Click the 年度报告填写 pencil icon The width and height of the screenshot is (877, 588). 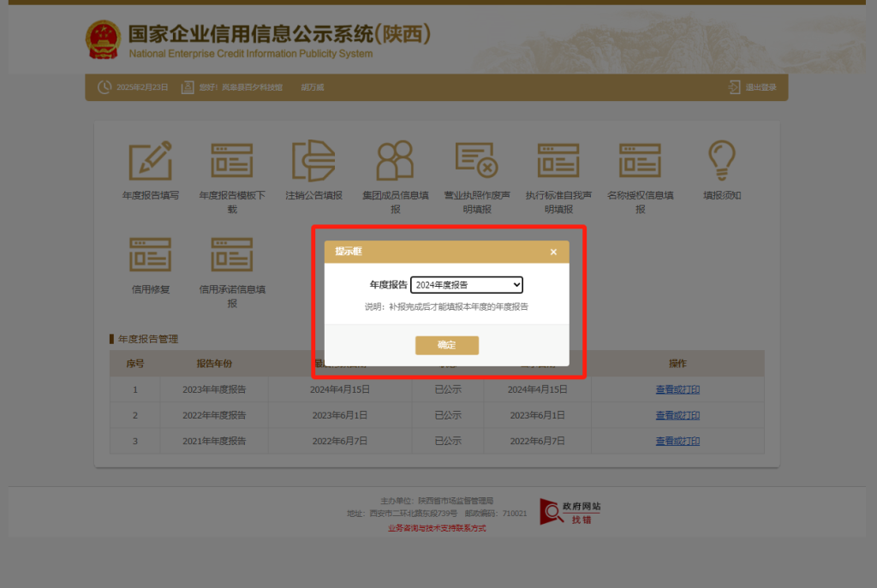coord(150,160)
